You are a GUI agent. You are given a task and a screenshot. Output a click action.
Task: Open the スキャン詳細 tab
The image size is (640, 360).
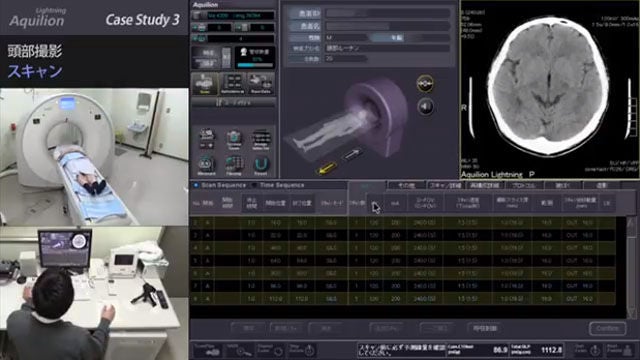point(446,185)
